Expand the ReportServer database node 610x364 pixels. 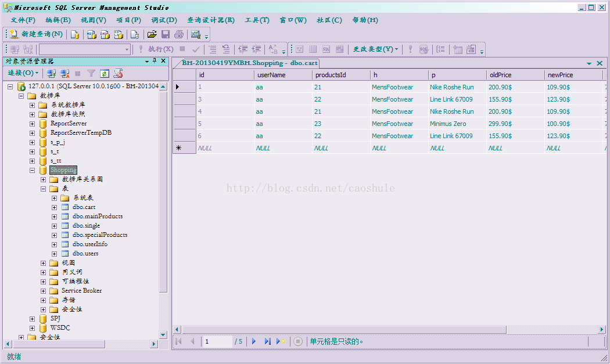(x=33, y=124)
